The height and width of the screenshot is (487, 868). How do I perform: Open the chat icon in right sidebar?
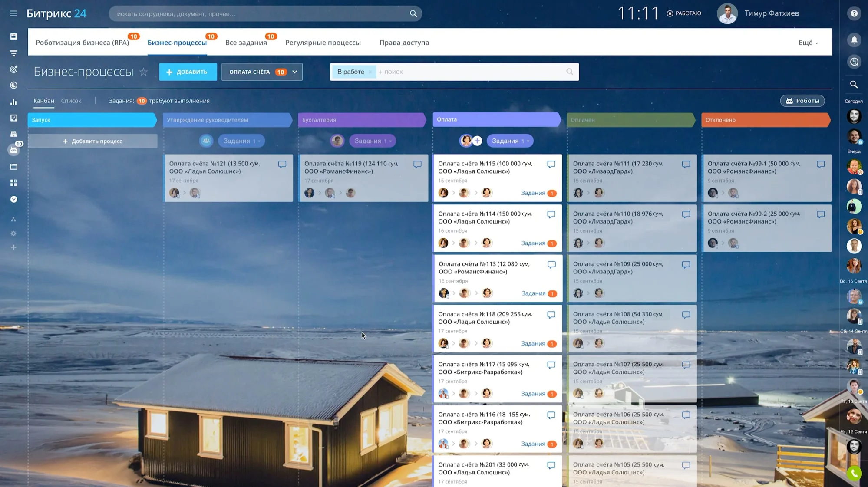(854, 62)
